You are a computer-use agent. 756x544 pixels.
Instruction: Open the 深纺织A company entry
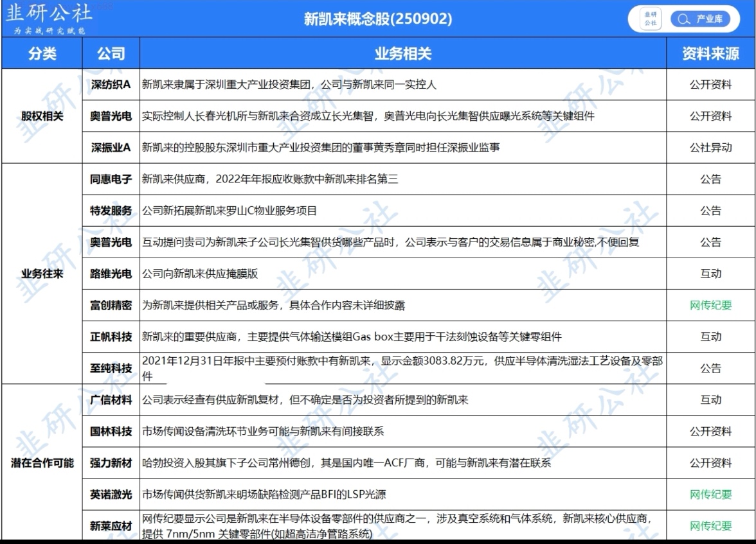(x=111, y=85)
